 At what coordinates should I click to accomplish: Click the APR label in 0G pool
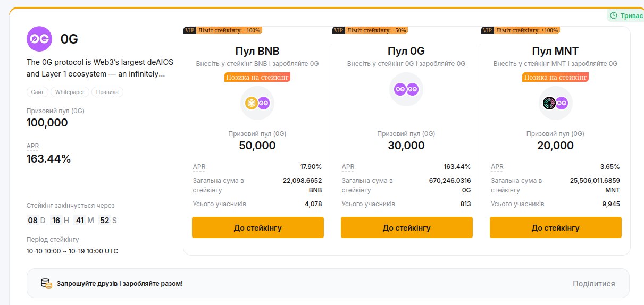pos(348,167)
